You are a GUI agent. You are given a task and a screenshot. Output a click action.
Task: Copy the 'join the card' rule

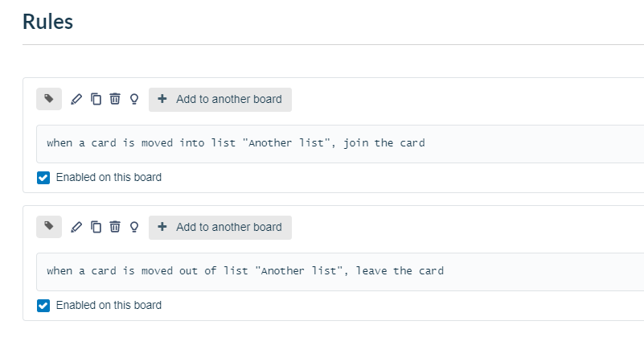[96, 99]
